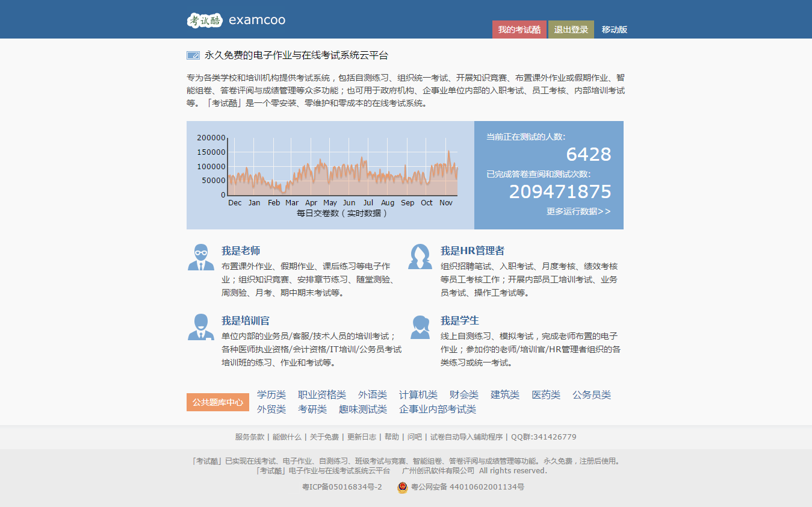Open the 更新日志 footer link
Viewport: 812px width, 507px height.
[x=362, y=437]
